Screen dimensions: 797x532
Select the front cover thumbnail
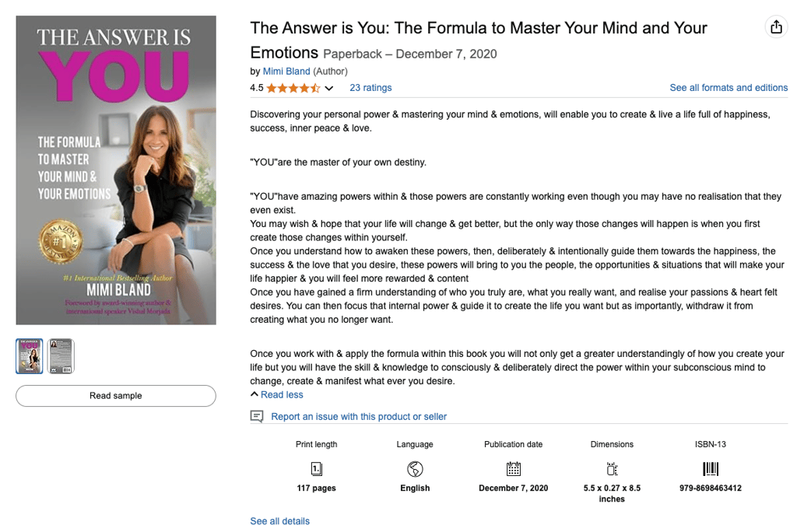tap(30, 356)
